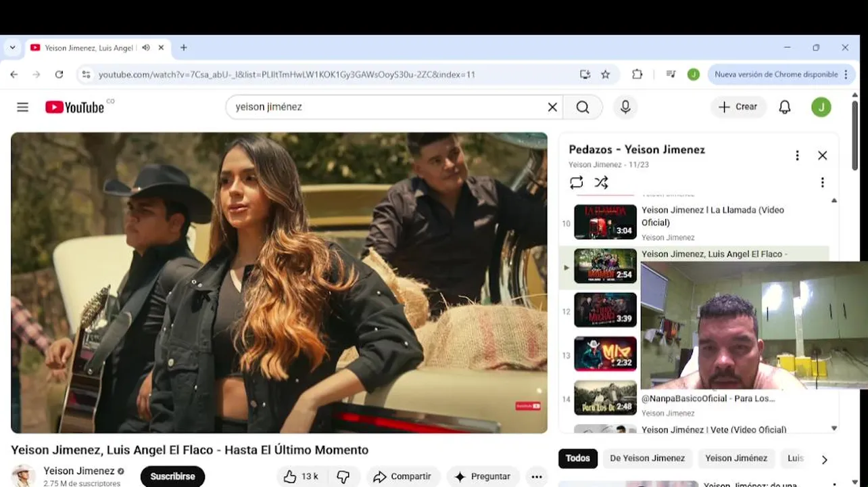Viewport: 868px width, 487px height.
Task: Dislike the video with thumbs down
Action: (x=343, y=477)
